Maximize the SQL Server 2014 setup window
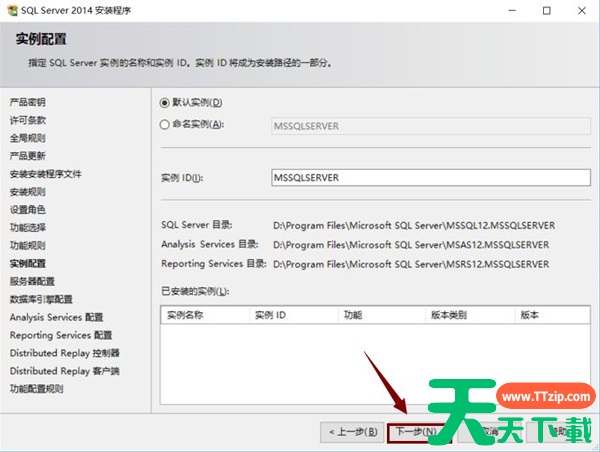This screenshot has width=600, height=452. tap(546, 11)
